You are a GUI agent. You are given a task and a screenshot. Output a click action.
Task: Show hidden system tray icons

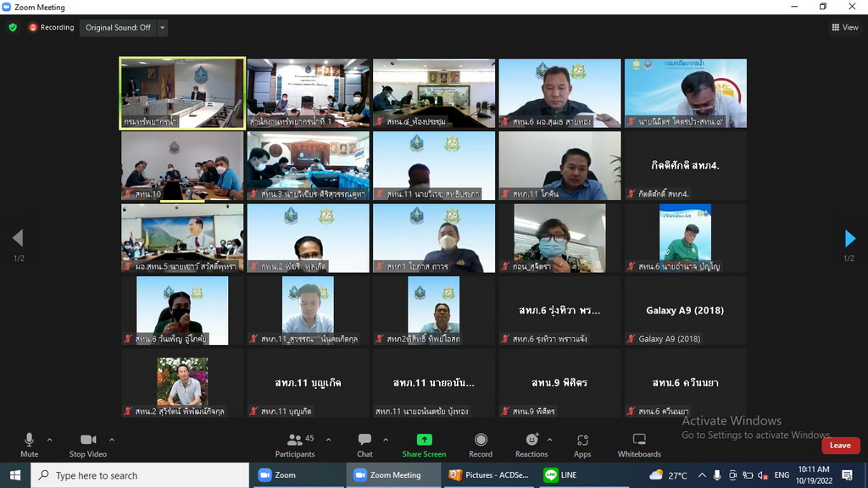tap(702, 475)
